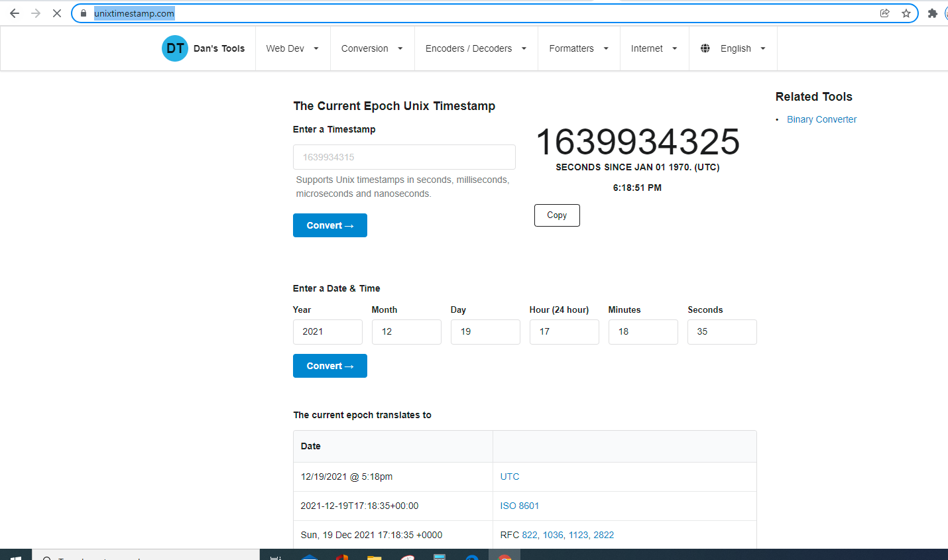Viewport: 948px width, 560px height.
Task: Click the large 1639934325 timestamp number
Action: 638,142
